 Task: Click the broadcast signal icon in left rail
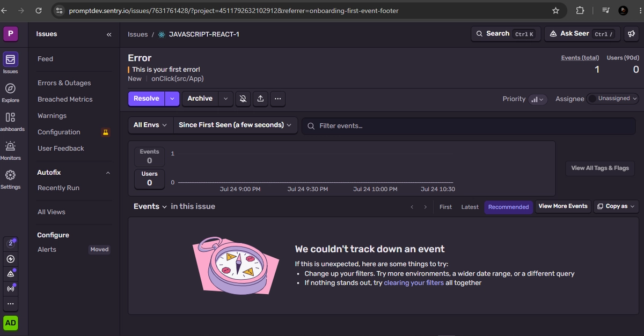[x=11, y=289]
